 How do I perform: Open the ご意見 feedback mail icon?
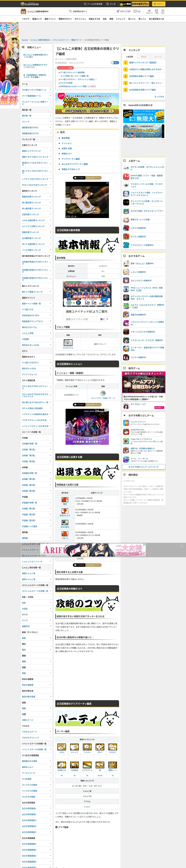[x=156, y=11]
